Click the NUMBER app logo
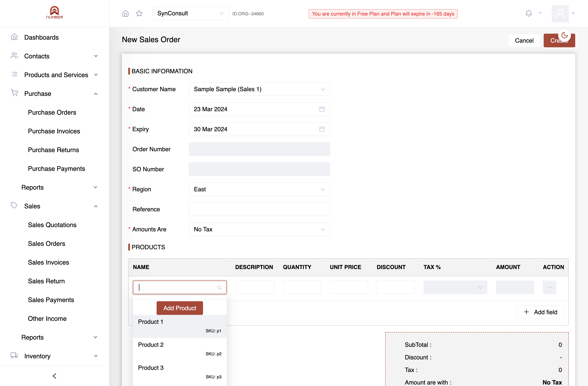The width and height of the screenshot is (588, 386). (x=54, y=12)
